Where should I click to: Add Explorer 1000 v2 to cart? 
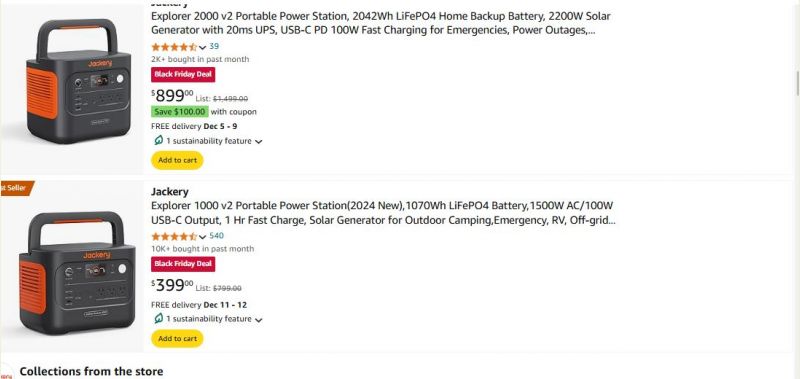click(x=177, y=338)
